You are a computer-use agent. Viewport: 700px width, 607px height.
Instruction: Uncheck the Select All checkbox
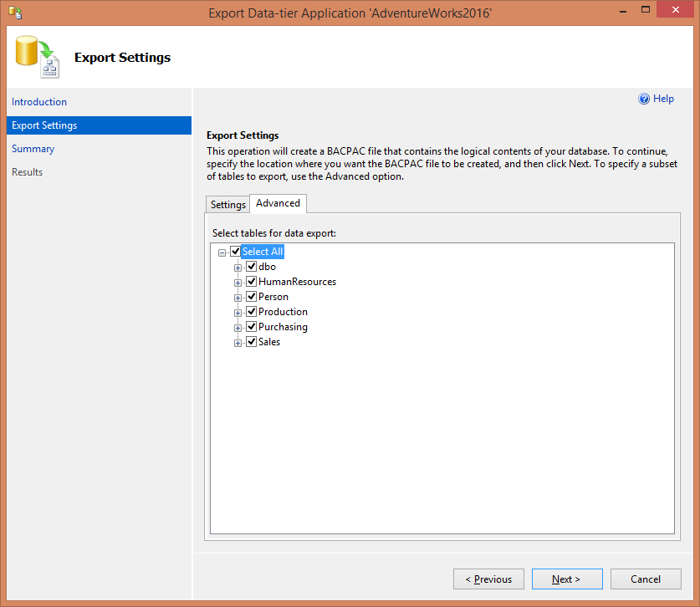click(x=235, y=252)
